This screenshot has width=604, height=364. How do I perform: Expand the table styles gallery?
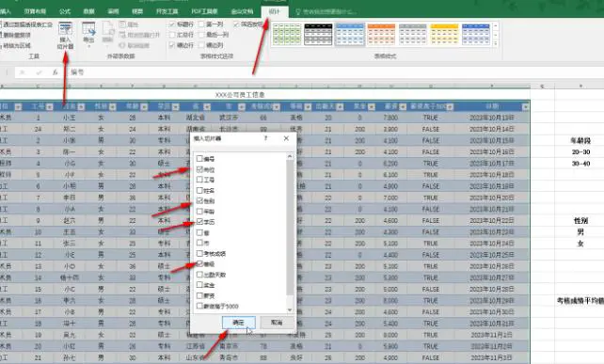pos(496,43)
